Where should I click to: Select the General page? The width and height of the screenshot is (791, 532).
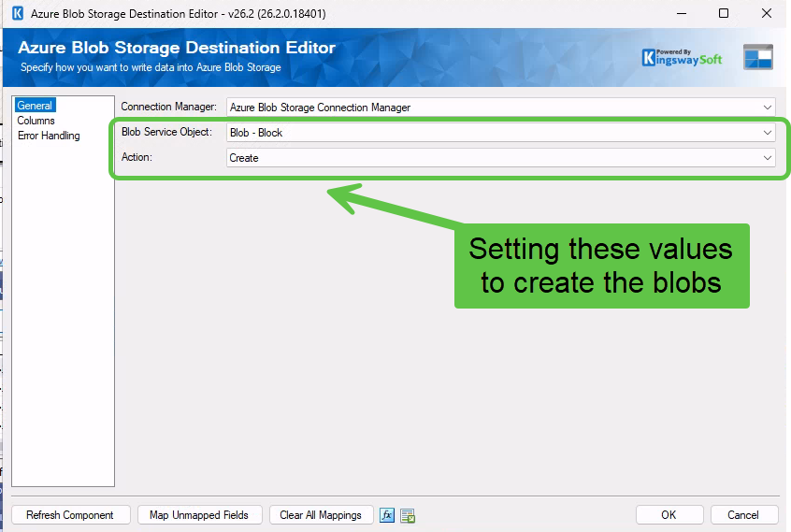[x=35, y=106]
